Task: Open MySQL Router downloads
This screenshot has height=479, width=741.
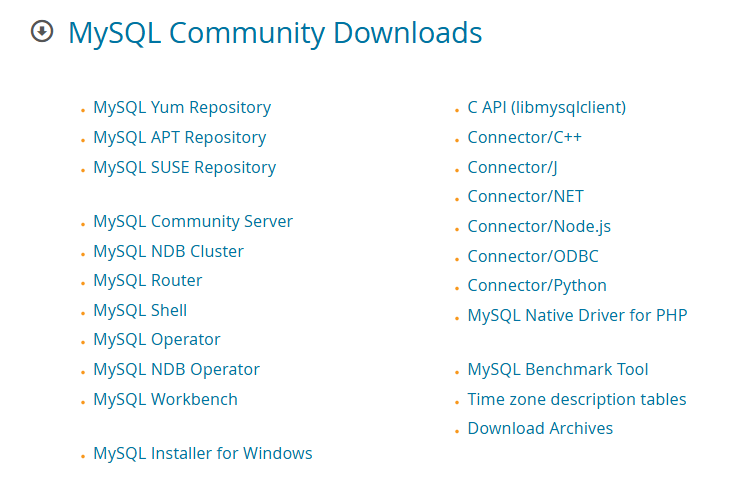Action: point(147,281)
